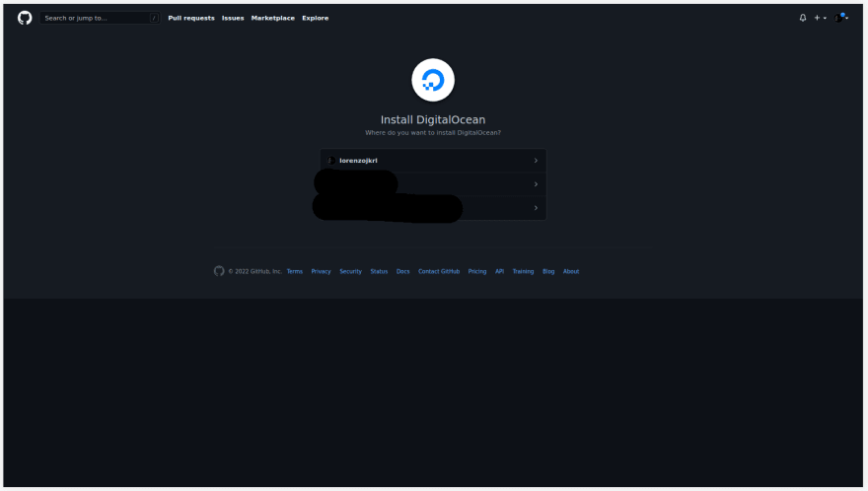Open the Privacy footer link
The width and height of the screenshot is (868, 491).
pyautogui.click(x=321, y=272)
